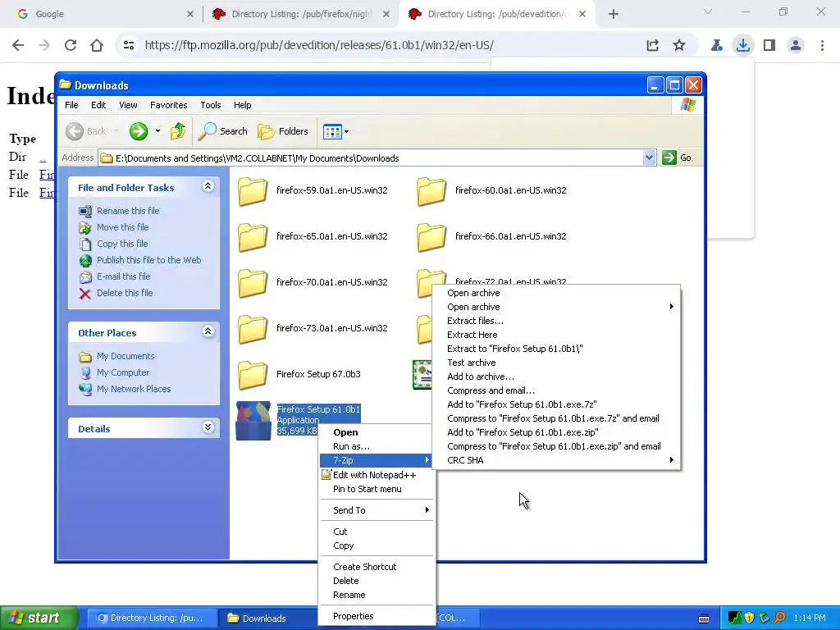Select the firefox-66.0a1.en-US.win32 folder
This screenshot has height=630, width=840.
[491, 237]
